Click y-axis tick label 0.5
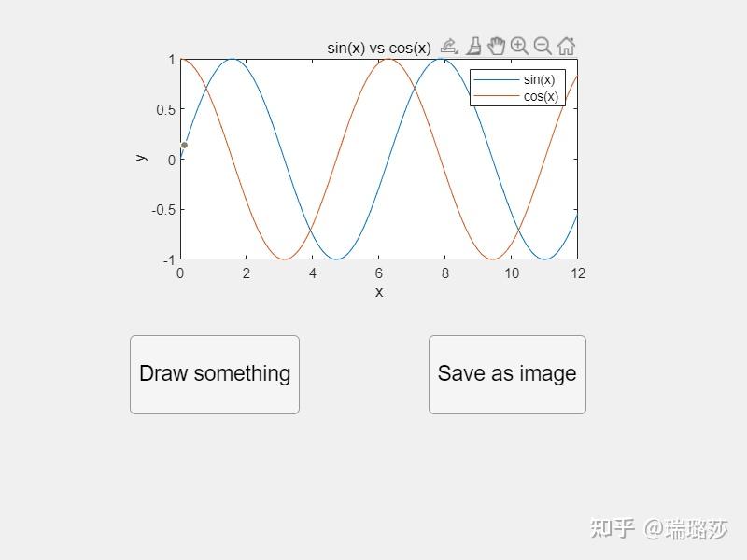This screenshot has width=747, height=560. (x=166, y=109)
